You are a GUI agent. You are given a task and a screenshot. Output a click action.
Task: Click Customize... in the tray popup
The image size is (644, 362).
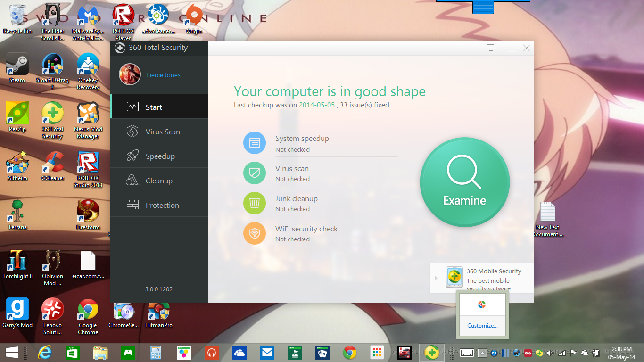coord(482,325)
